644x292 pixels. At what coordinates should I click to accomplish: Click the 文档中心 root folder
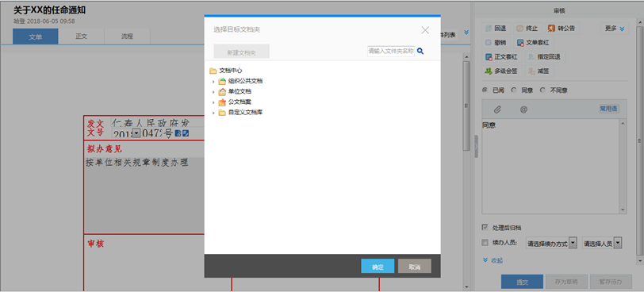click(226, 71)
